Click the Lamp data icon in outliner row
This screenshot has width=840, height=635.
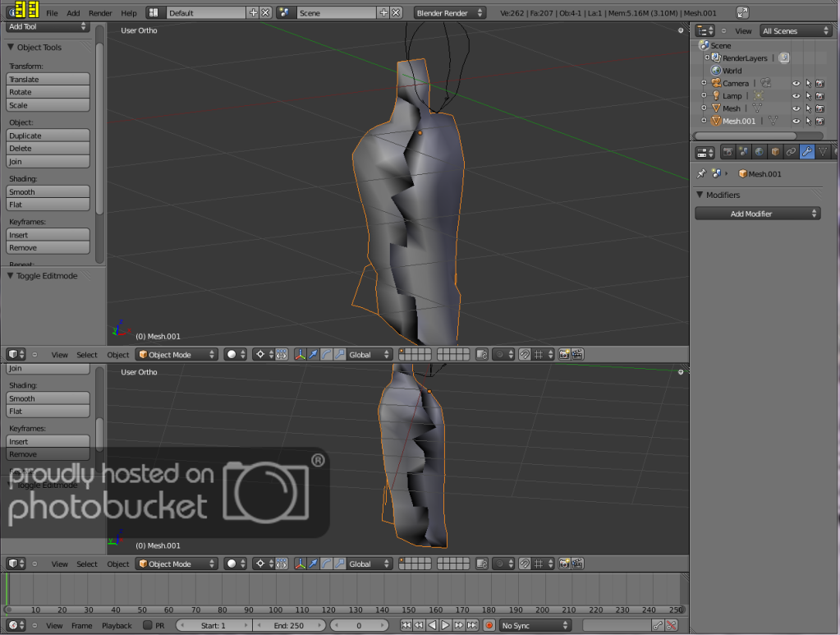tap(759, 96)
